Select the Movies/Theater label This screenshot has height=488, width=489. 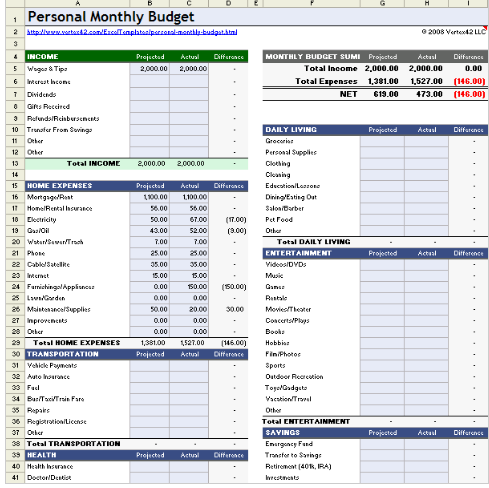click(x=288, y=309)
